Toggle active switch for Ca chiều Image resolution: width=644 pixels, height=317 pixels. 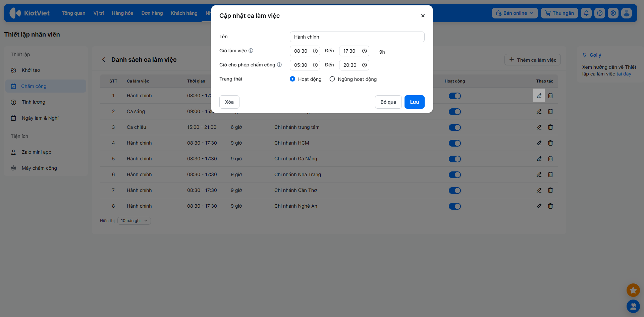pos(455,127)
